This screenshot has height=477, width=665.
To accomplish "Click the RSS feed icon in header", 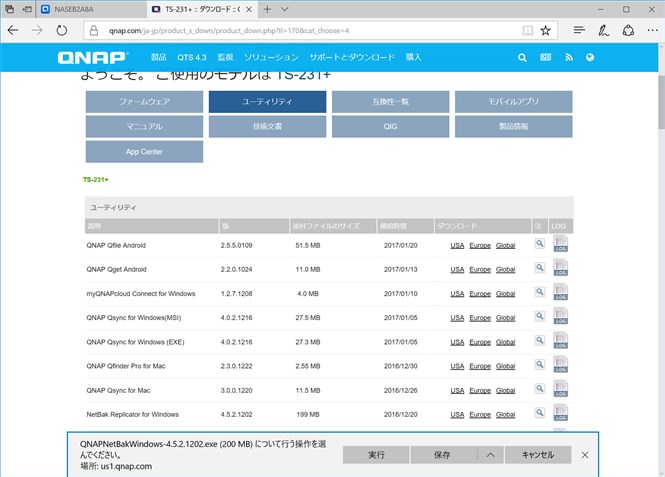I will (x=569, y=57).
